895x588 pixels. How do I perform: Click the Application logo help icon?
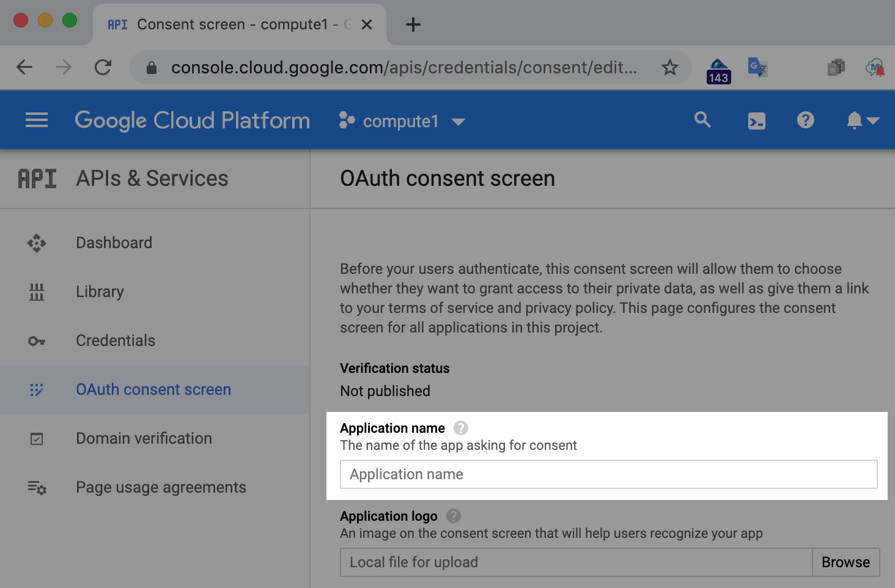[x=454, y=516]
